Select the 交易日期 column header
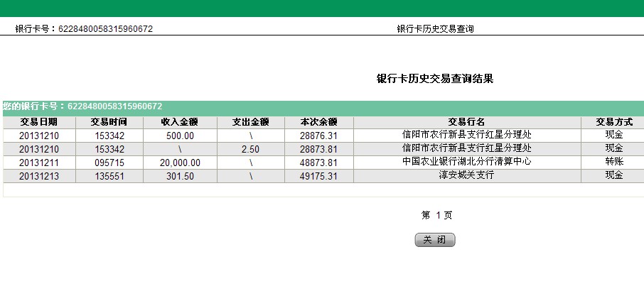The image size is (644, 286). pyautogui.click(x=38, y=122)
